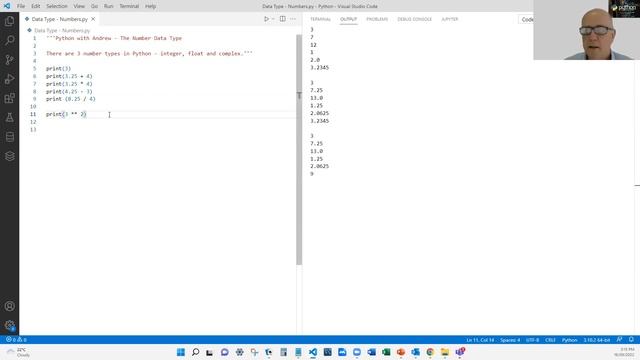Screen dimensions: 640x360
Task: Open the Code output channel dropdown
Action: point(526,19)
